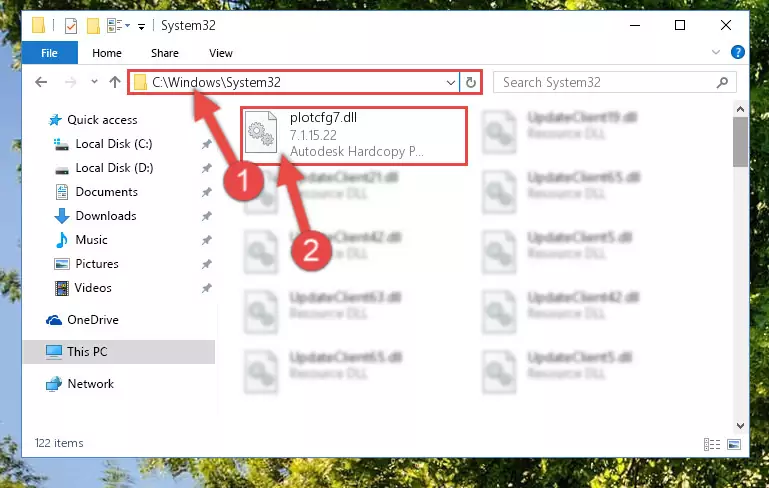Click the Back navigation arrow
Image resolution: width=769 pixels, height=488 pixels.
[41, 82]
